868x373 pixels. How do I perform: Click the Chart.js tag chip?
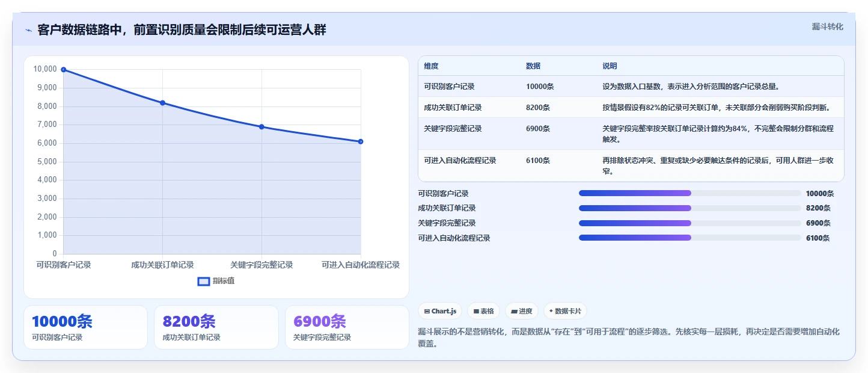click(440, 311)
